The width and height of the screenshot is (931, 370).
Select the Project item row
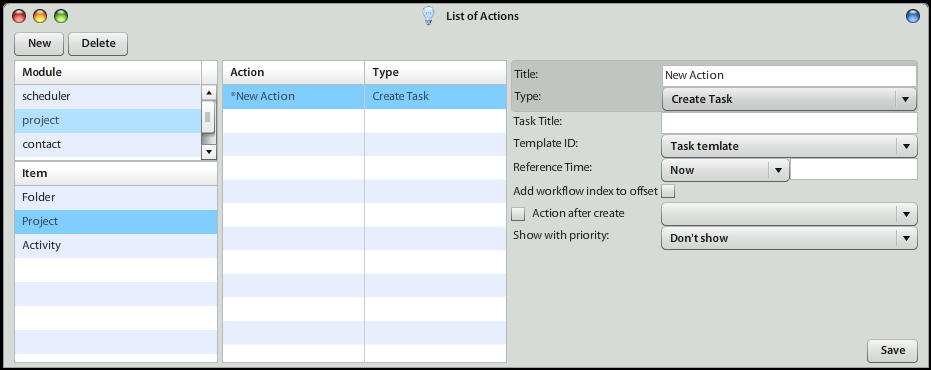pyautogui.click(x=116, y=222)
